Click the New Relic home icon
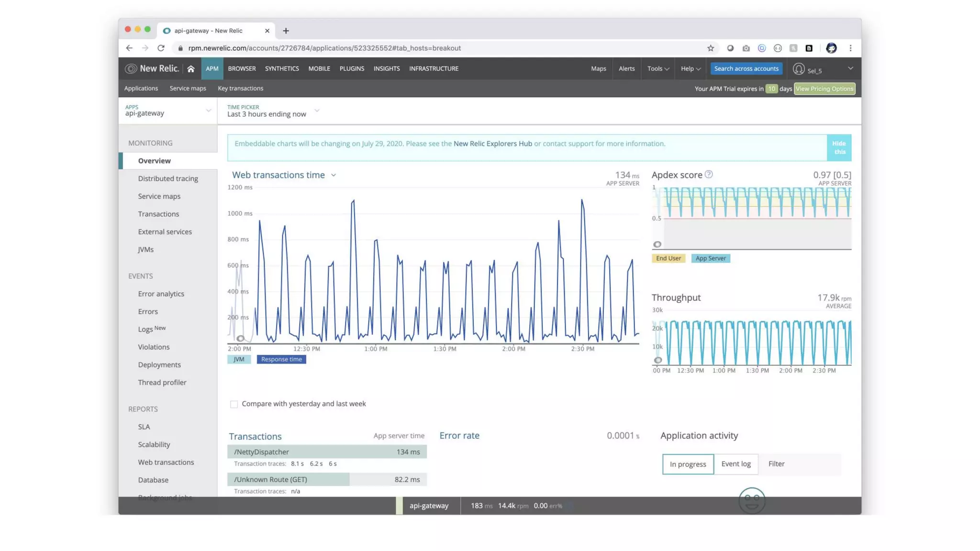 click(x=190, y=69)
